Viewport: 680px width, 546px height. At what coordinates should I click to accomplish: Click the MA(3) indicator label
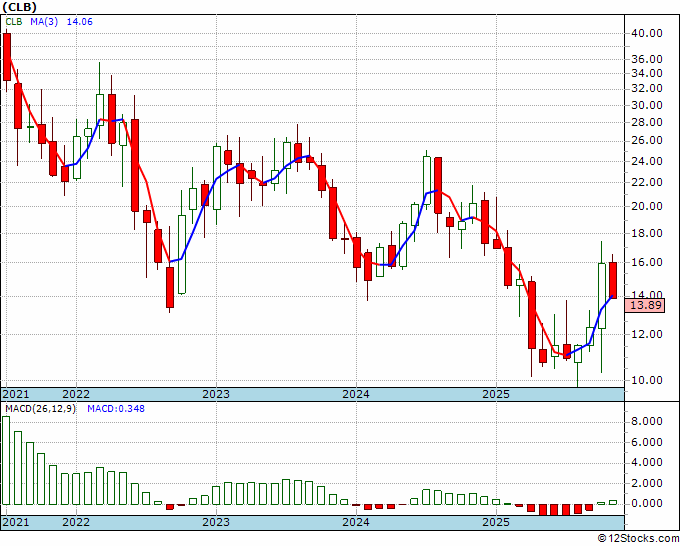[44, 22]
